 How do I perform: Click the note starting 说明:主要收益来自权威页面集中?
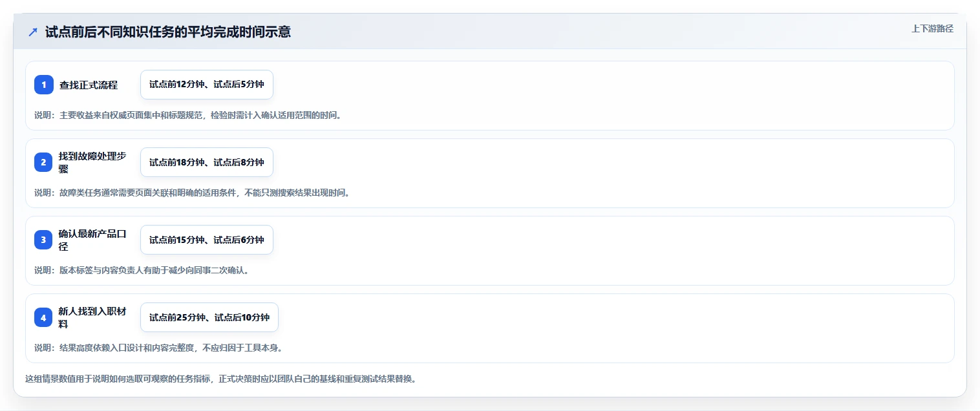(187, 115)
